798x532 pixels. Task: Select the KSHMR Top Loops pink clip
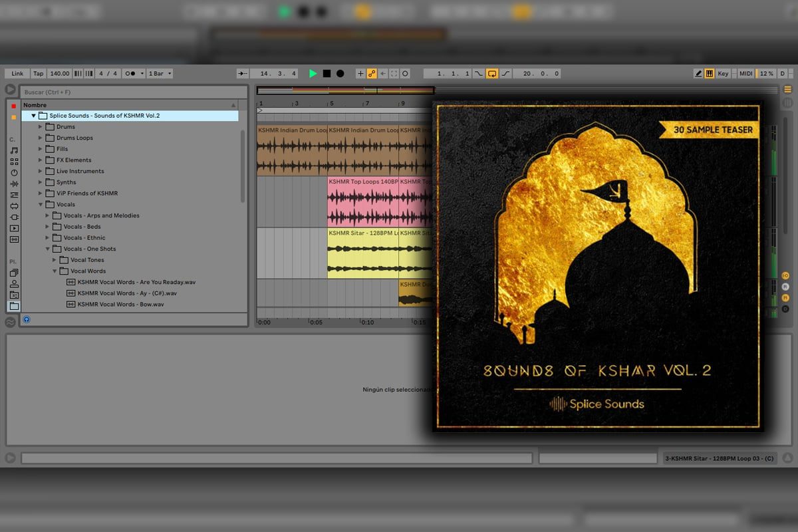coord(363,202)
